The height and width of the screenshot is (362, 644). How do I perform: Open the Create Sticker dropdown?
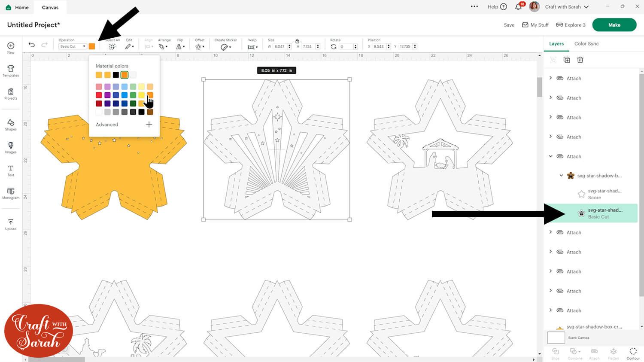(x=225, y=47)
